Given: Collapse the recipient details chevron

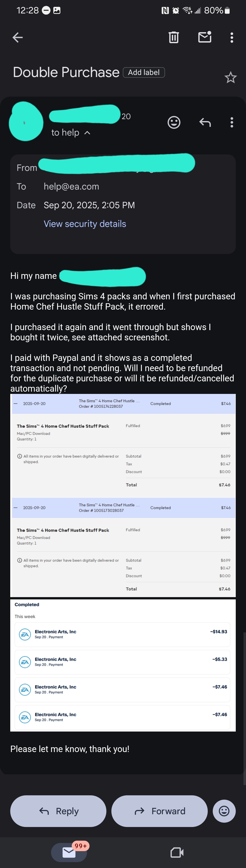Looking at the screenshot, I should [x=87, y=133].
